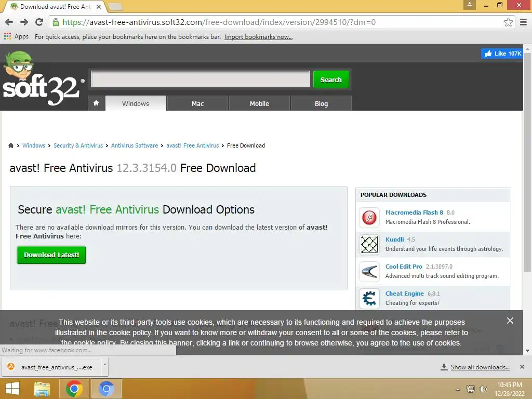Click the breadcrumb home icon

11,145
